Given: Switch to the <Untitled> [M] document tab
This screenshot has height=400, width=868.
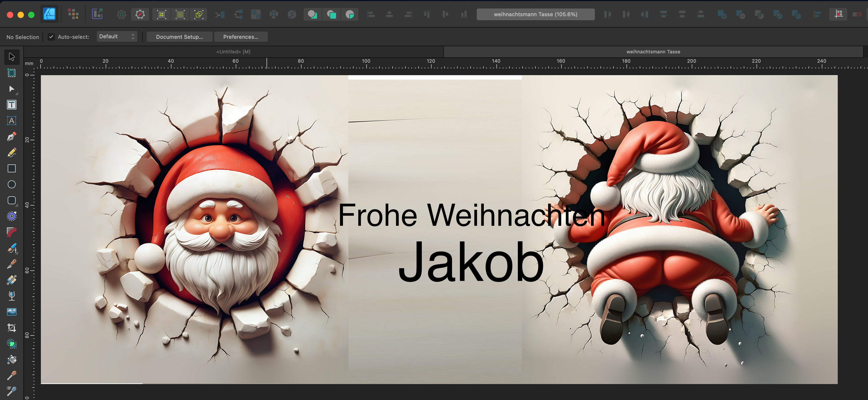Looking at the screenshot, I should [x=233, y=52].
